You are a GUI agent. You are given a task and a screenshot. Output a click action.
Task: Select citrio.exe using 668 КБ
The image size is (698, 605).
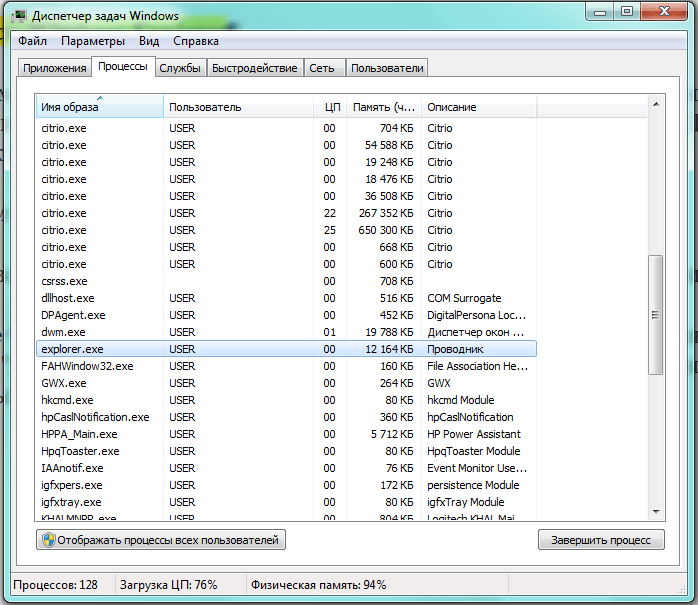286,247
